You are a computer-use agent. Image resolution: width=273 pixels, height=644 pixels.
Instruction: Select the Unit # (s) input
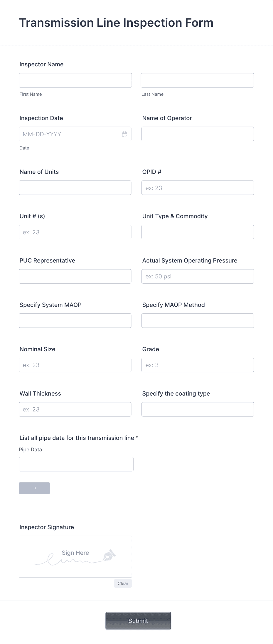pos(75,232)
